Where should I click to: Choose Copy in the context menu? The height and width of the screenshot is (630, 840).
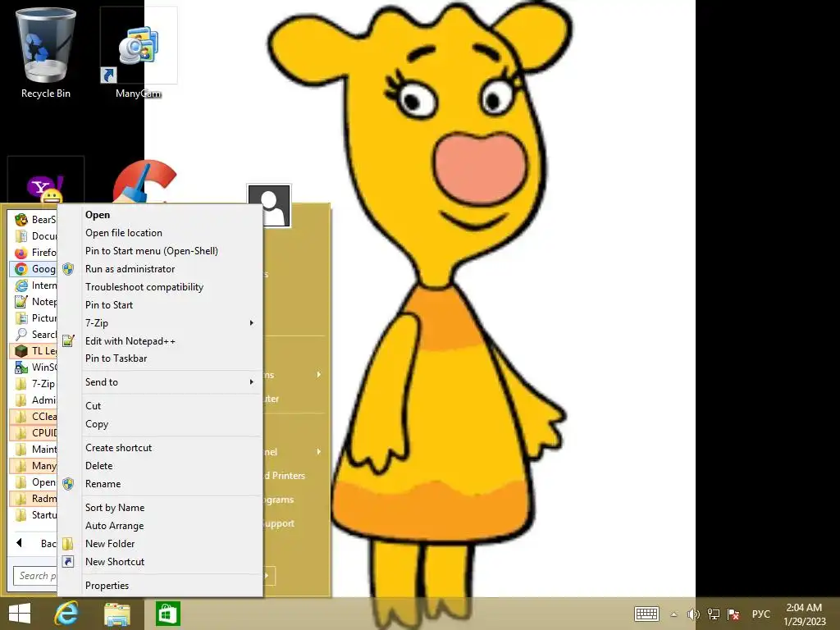pyautogui.click(x=161, y=424)
